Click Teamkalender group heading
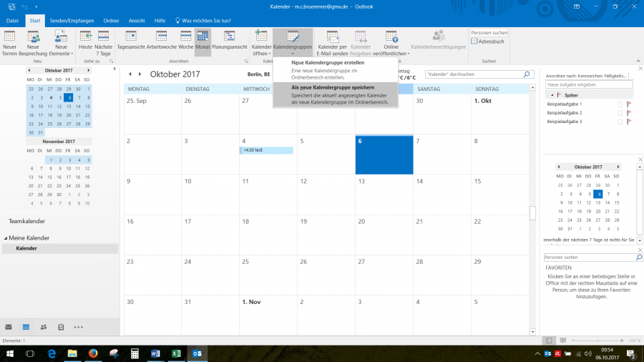Screen dimensions: 644x362 click(26, 221)
